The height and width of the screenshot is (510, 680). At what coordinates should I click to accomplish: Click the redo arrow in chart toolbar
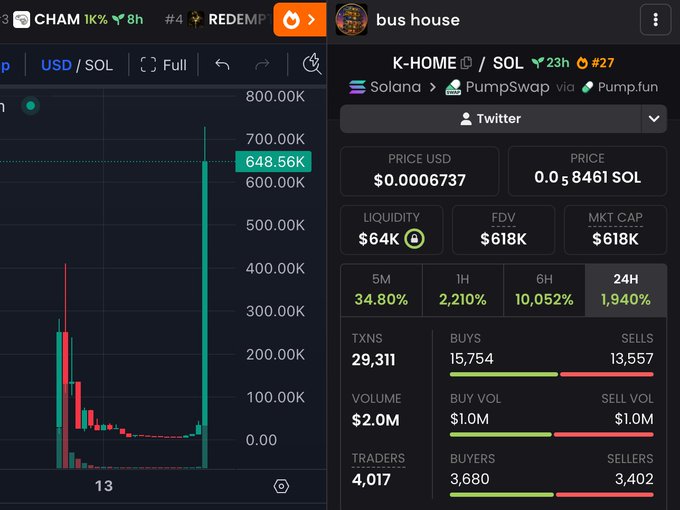(x=262, y=65)
